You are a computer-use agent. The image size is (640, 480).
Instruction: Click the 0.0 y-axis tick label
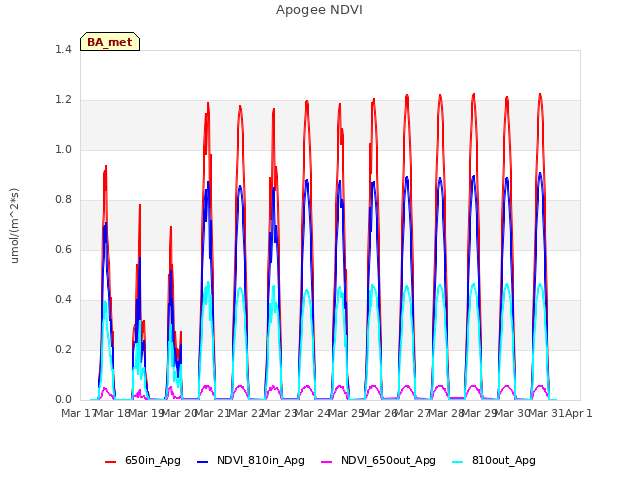[x=63, y=400]
